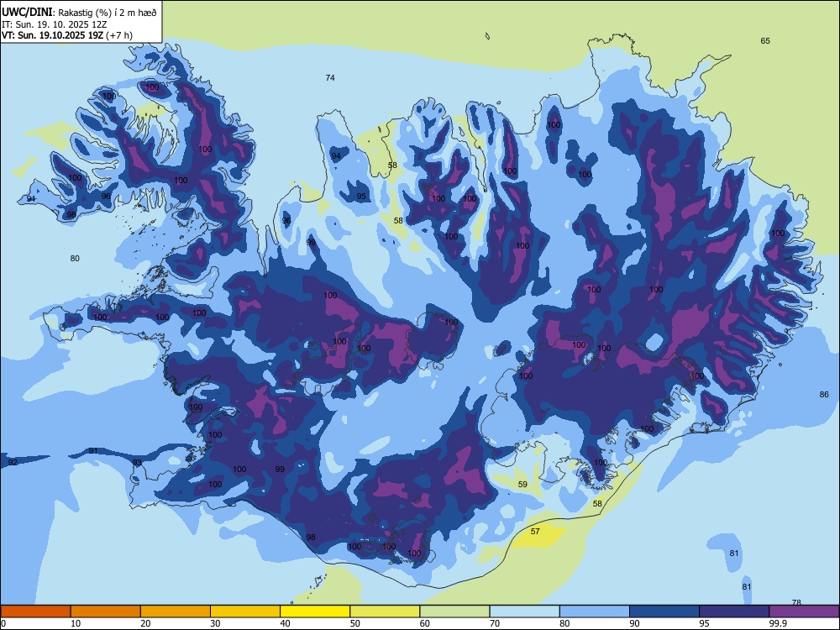This screenshot has width=840, height=630.
Task: Click the 'VT: Sun. 19.10.2025 19Z' line
Action: 52,35
